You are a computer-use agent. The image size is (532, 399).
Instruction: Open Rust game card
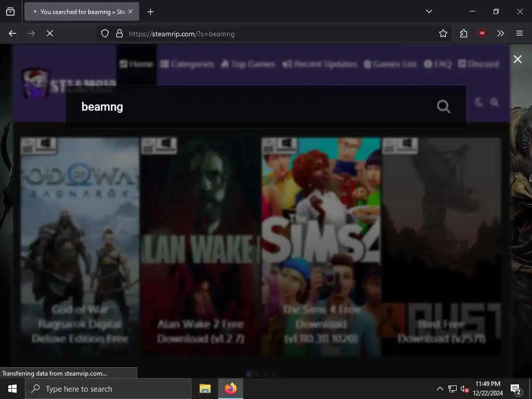click(442, 246)
